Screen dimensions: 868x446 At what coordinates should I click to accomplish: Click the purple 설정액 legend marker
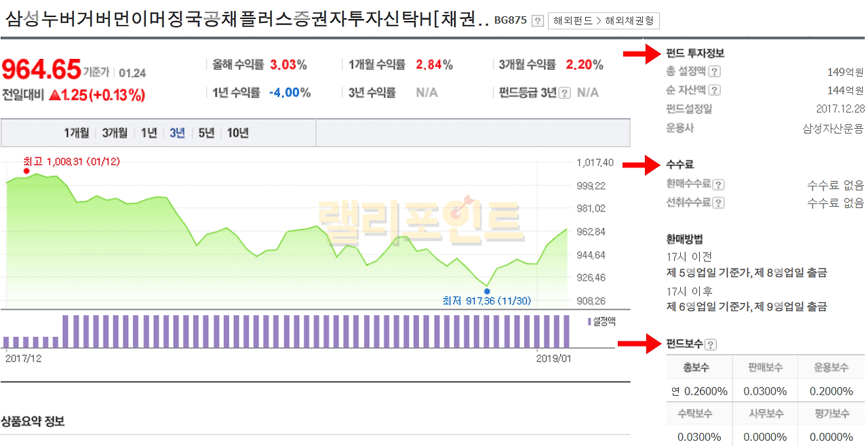589,321
